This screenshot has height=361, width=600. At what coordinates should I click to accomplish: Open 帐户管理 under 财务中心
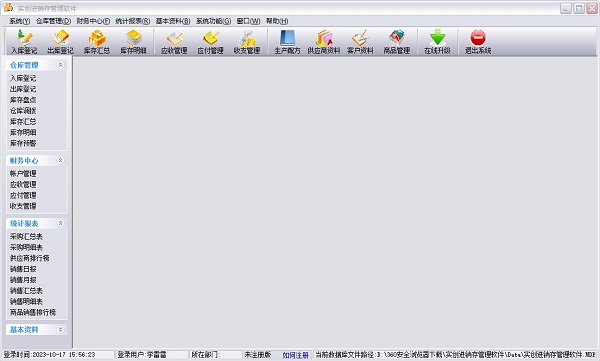point(23,173)
